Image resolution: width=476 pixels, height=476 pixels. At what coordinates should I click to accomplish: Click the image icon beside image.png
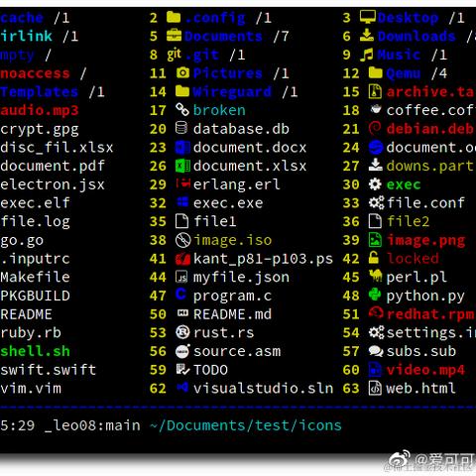(x=375, y=240)
